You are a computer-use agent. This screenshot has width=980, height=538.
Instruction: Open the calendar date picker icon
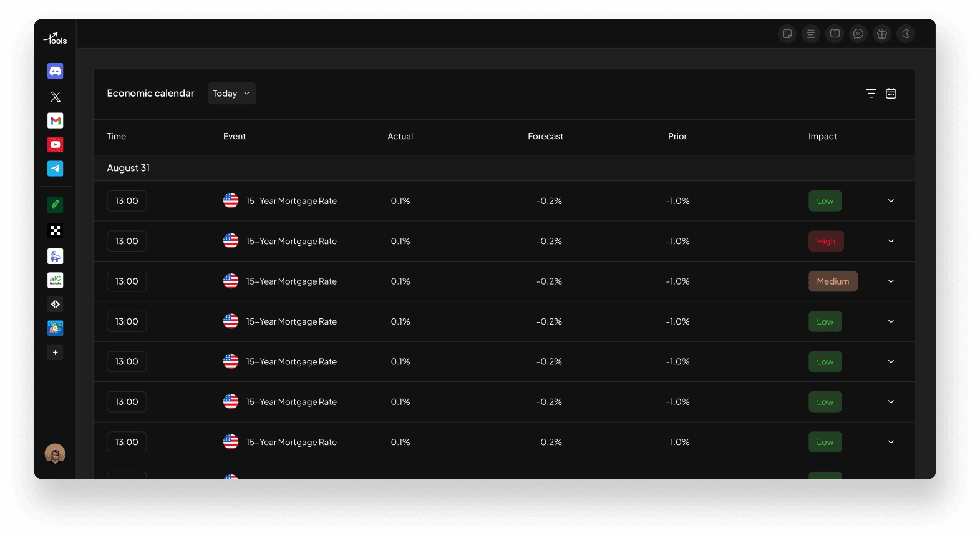pos(891,94)
